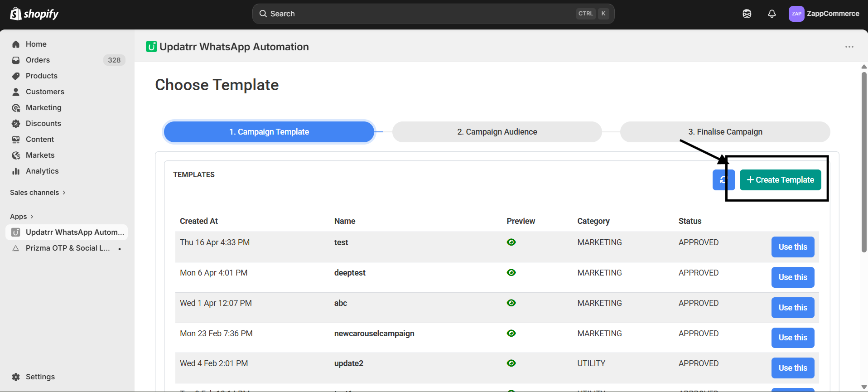Show preview for newcarouselcampaign template
The height and width of the screenshot is (392, 868).
511,334
